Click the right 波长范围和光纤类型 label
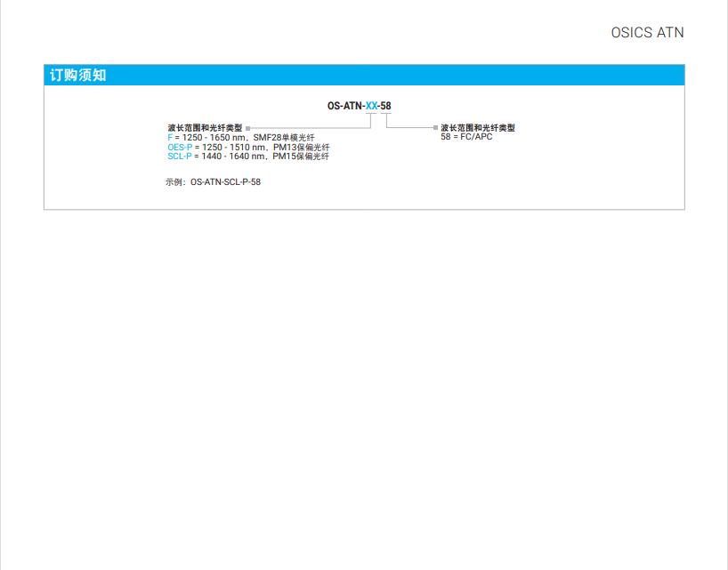Viewport: 728px width, 570px height. pyautogui.click(x=478, y=127)
